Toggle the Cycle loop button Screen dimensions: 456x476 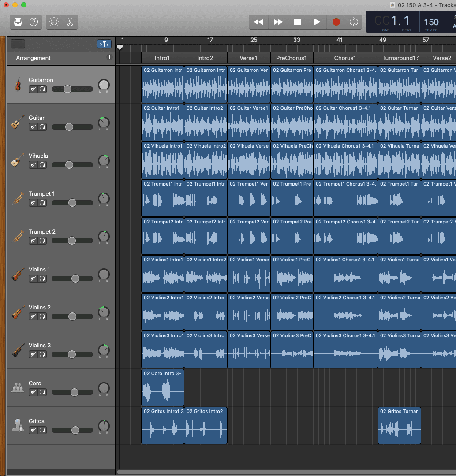pyautogui.click(x=354, y=22)
